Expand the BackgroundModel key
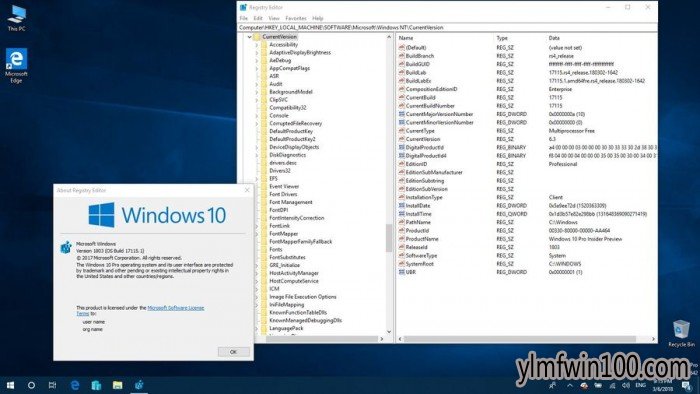 (x=257, y=92)
